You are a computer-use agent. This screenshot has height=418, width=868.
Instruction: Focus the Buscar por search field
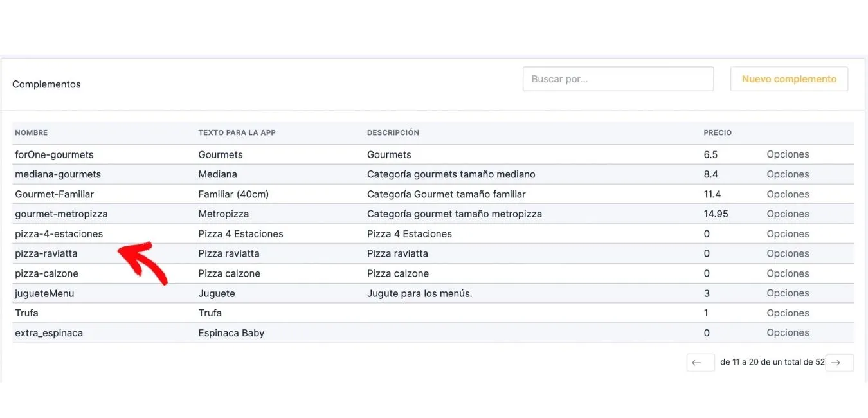point(618,79)
